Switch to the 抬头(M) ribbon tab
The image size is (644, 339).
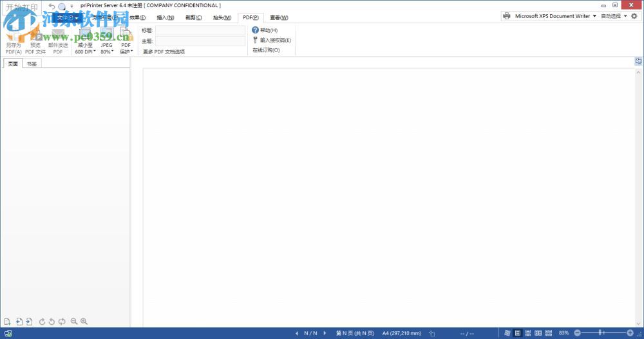coord(222,17)
